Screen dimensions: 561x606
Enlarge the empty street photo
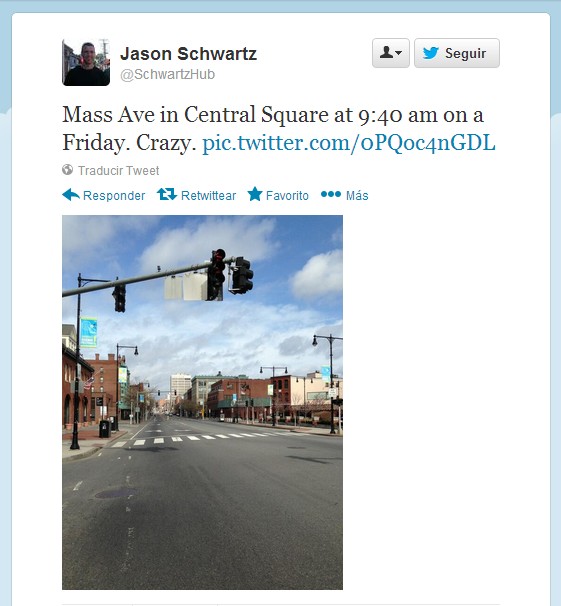click(x=202, y=402)
